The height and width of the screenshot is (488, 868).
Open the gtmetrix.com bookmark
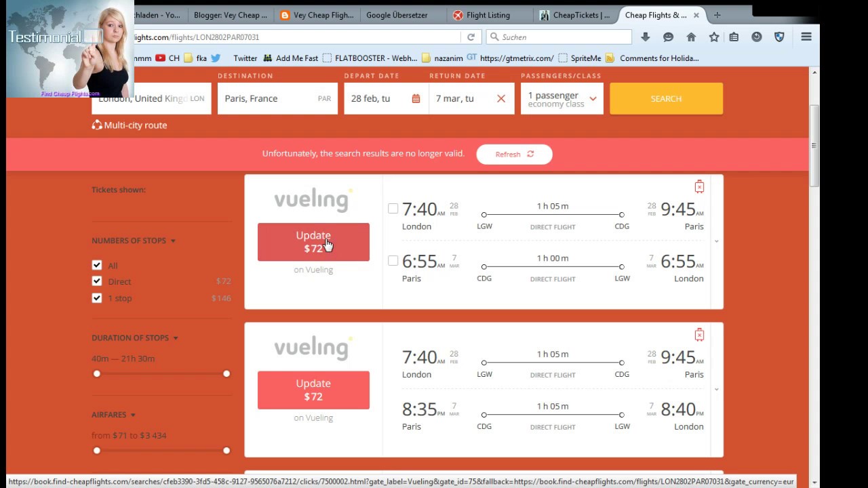[x=510, y=58]
